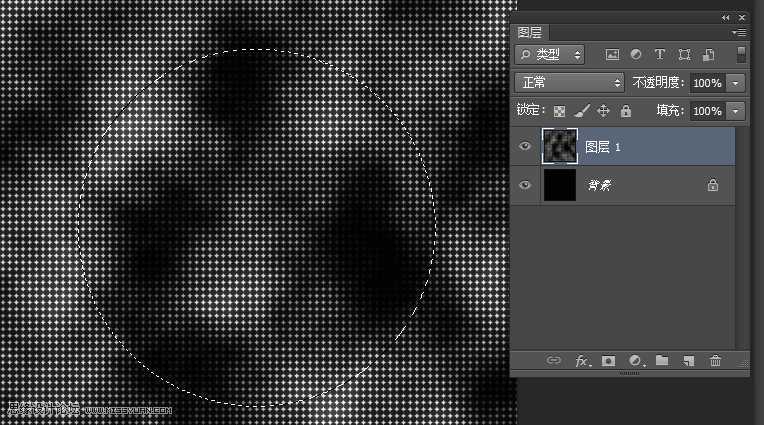Filter layers by adjustment layer type
This screenshot has height=425, width=764.
(x=636, y=55)
